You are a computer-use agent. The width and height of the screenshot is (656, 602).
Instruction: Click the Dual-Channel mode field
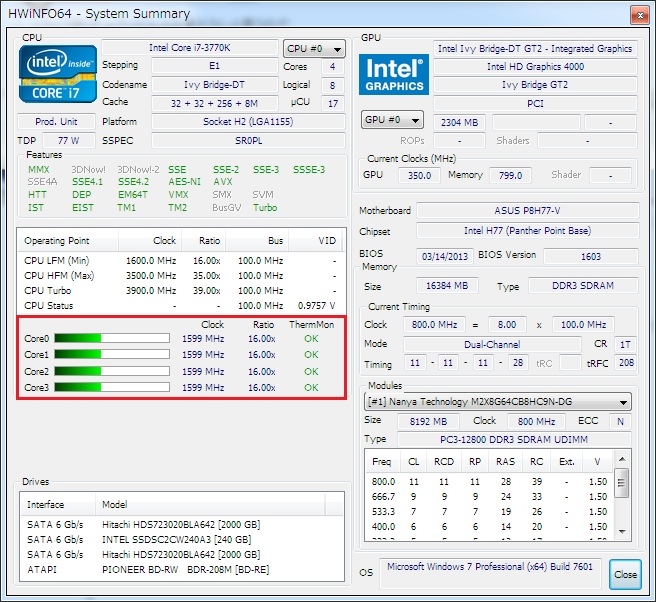(492, 344)
